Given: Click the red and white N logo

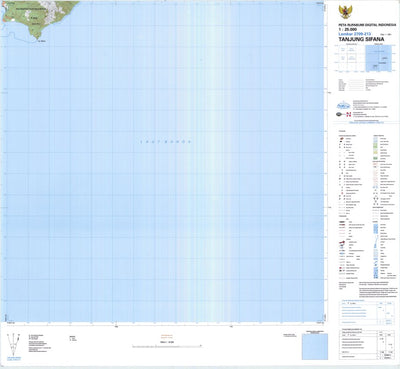Looking at the screenshot, I should 348,114.
